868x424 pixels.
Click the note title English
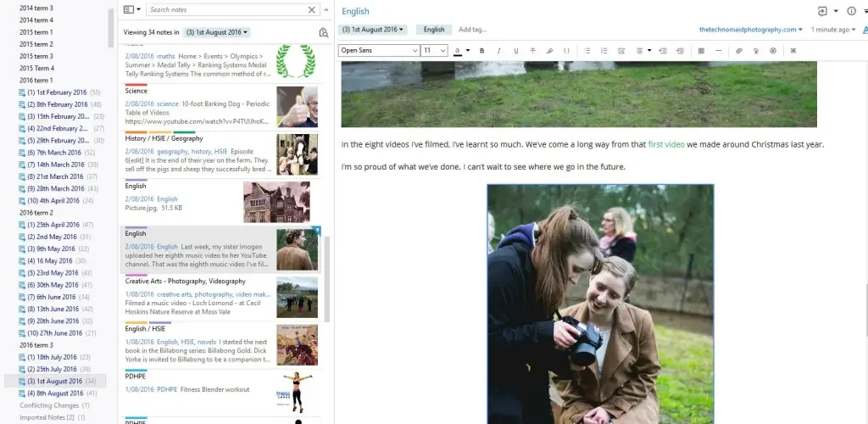tap(355, 11)
